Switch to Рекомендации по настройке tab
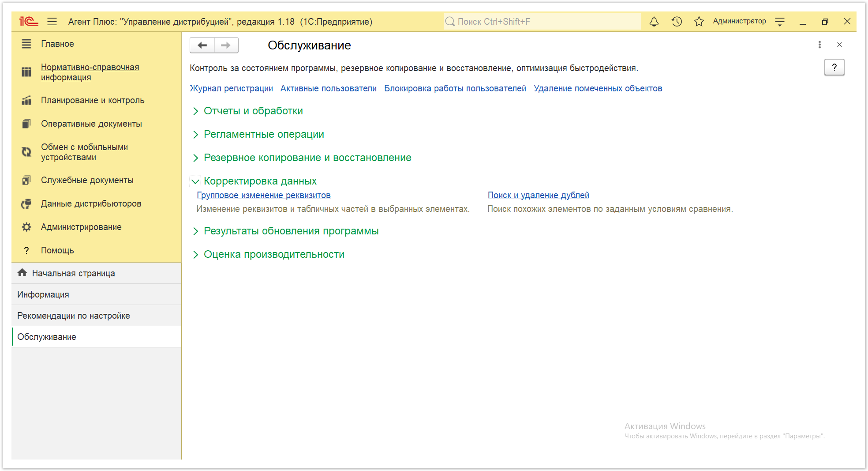868x471 pixels. pyautogui.click(x=97, y=316)
